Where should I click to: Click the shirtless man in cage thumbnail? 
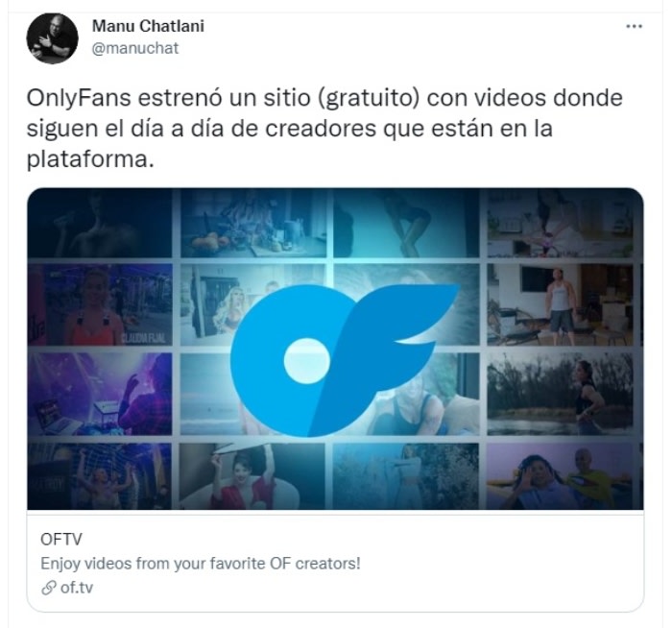pos(100,476)
